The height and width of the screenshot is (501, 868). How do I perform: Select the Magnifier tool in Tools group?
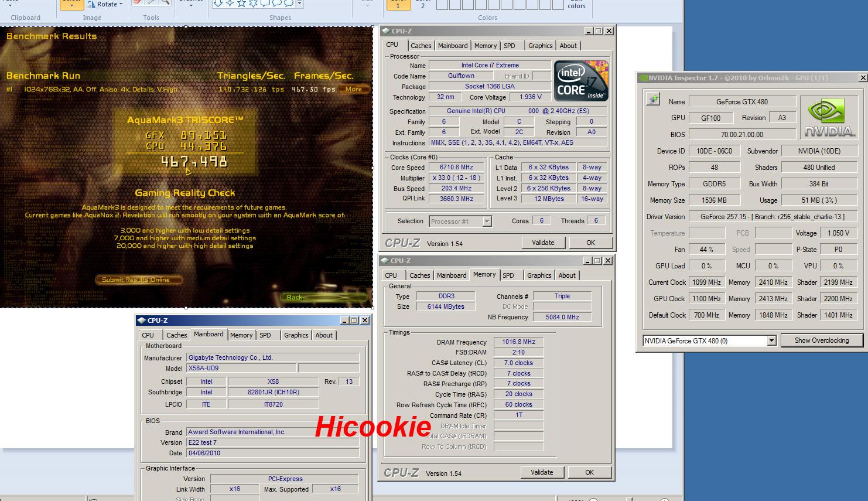165,3
